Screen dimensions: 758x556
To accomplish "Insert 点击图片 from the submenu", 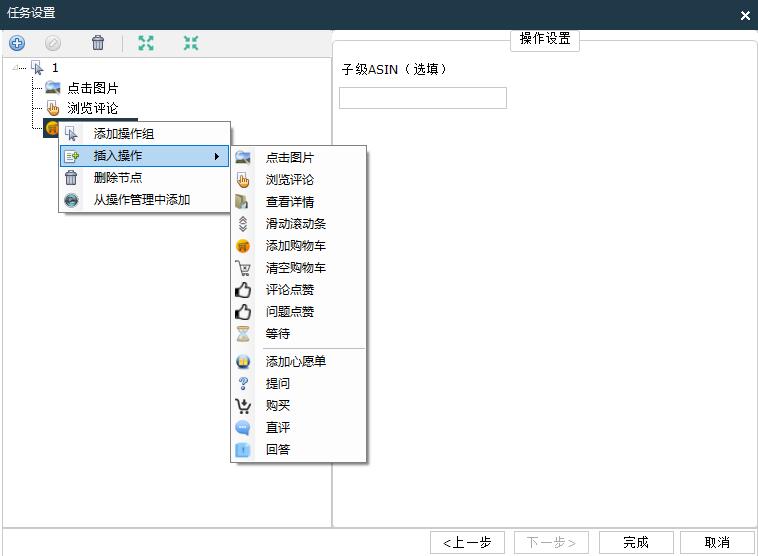I will (x=298, y=158).
